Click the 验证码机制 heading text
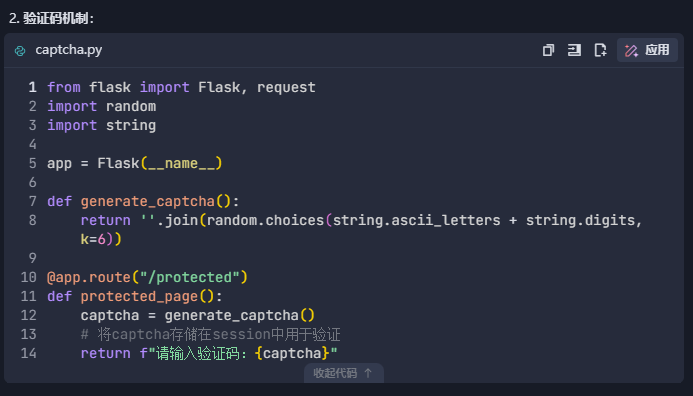 click(x=55, y=19)
